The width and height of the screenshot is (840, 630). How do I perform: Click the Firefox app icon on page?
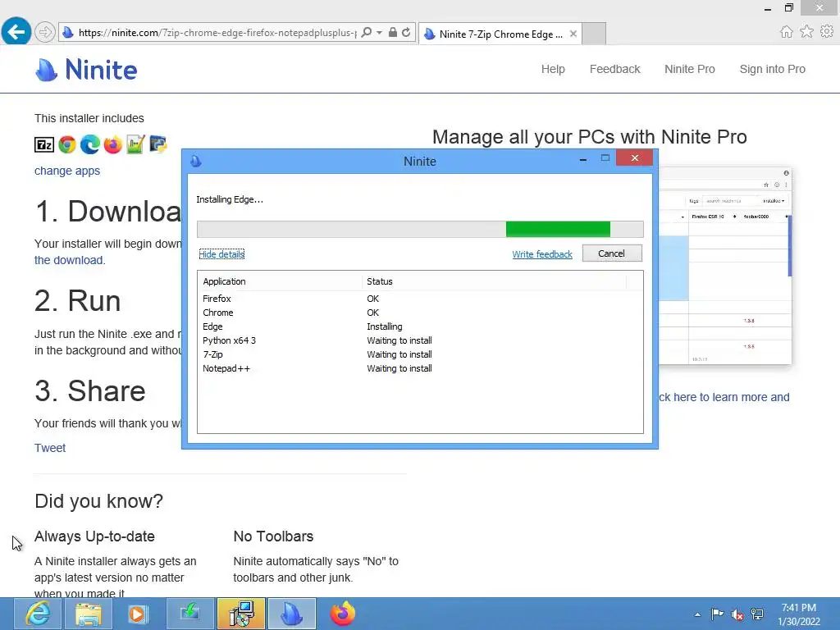[x=113, y=144]
